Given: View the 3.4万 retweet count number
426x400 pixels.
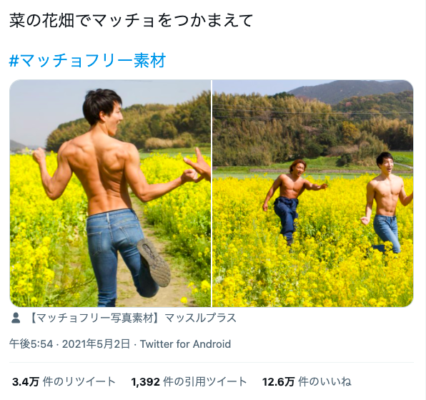Looking at the screenshot, I should click(x=26, y=382).
